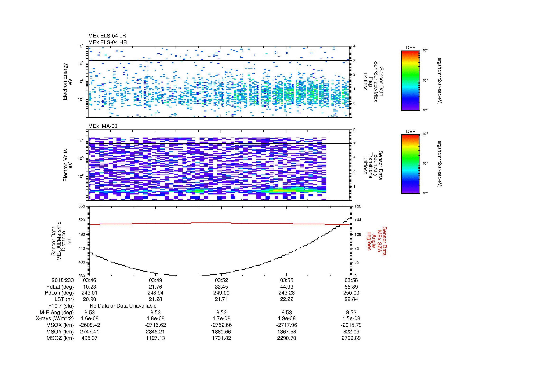Image resolution: width=555 pixels, height=392 pixels.
Task: Click the 'Sun/Surface/MEx Flag unitless' axis label
Action: click(x=373, y=82)
